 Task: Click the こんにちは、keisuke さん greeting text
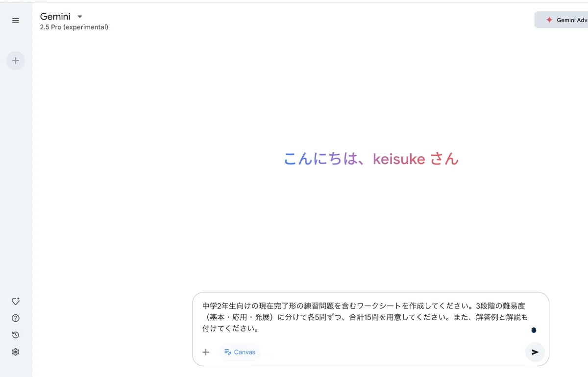click(x=371, y=159)
